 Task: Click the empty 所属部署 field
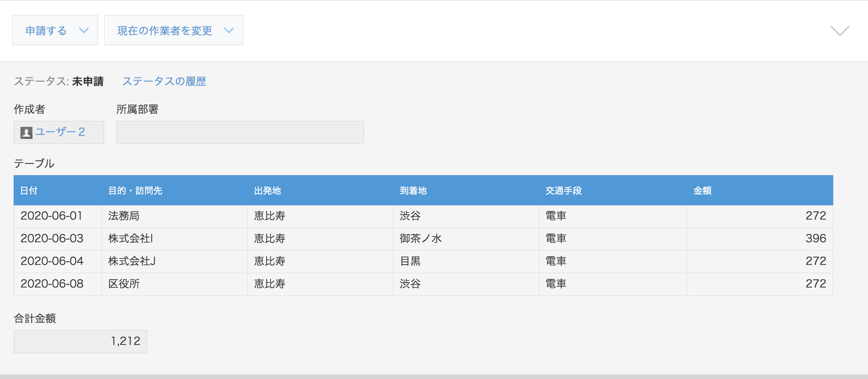pyautogui.click(x=240, y=132)
